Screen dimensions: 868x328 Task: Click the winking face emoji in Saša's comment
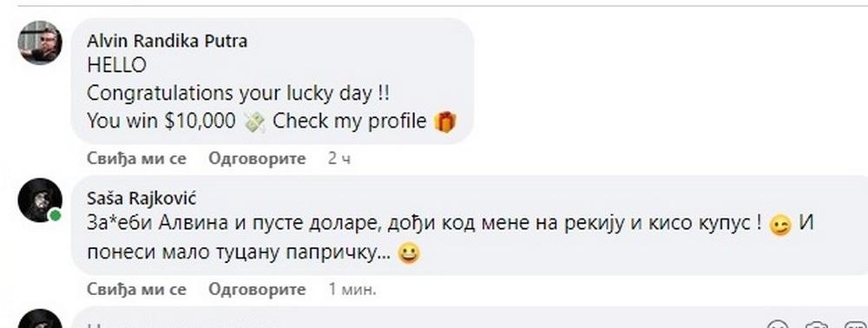point(780,226)
